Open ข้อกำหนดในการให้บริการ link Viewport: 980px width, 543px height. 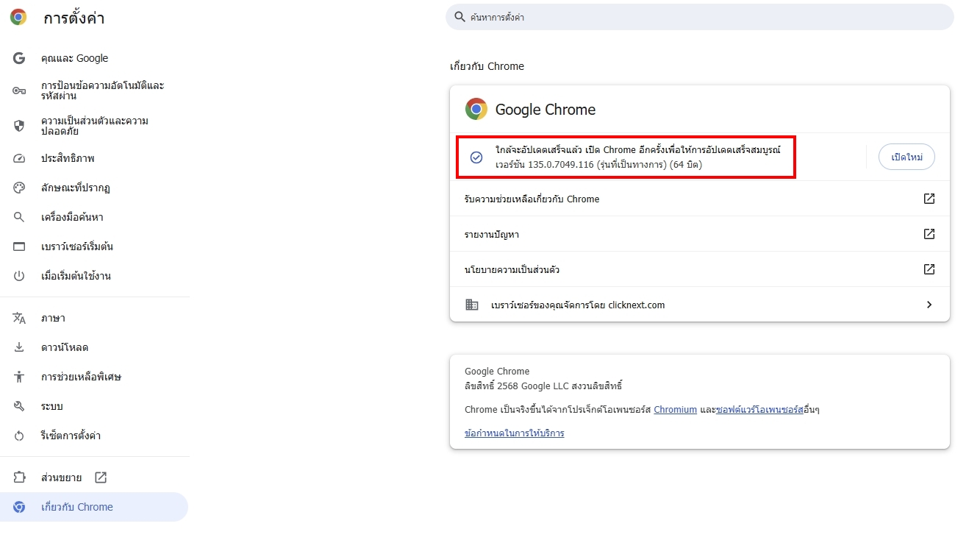tap(515, 433)
